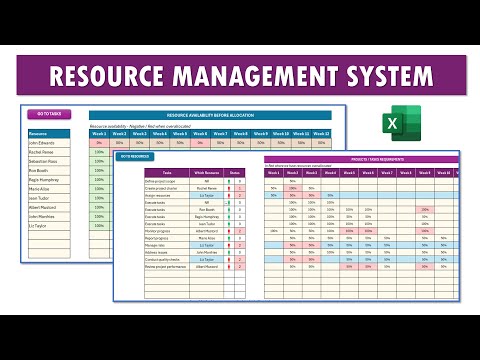Select the Assign resources task cell
480x360 pixels.
[x=167, y=196]
